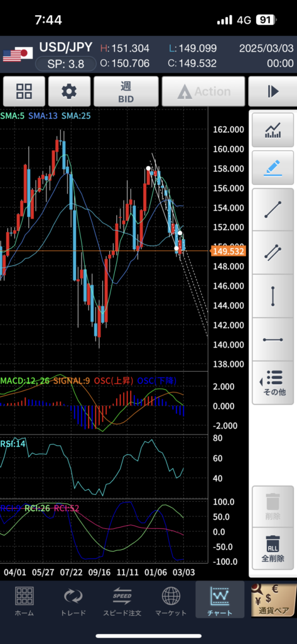297x644 pixels.
Task: Open the technical indicators chart icon
Action: [x=273, y=130]
